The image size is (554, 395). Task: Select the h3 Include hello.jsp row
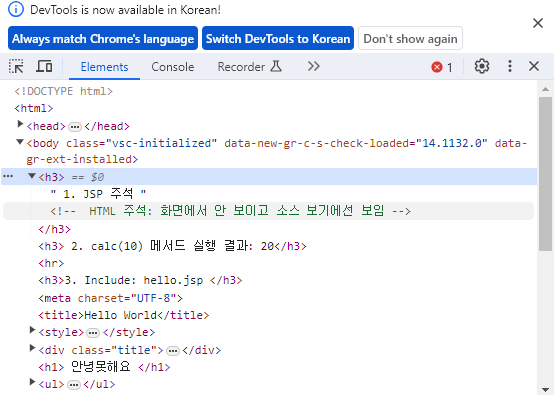point(140,281)
